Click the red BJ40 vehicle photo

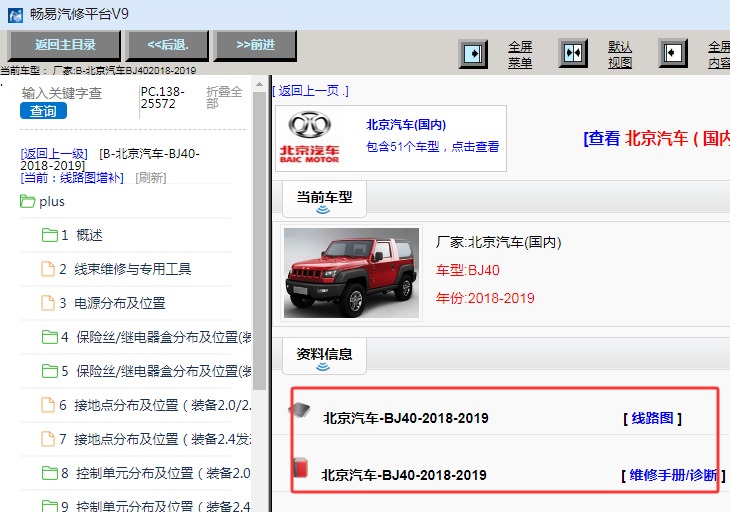(x=351, y=273)
